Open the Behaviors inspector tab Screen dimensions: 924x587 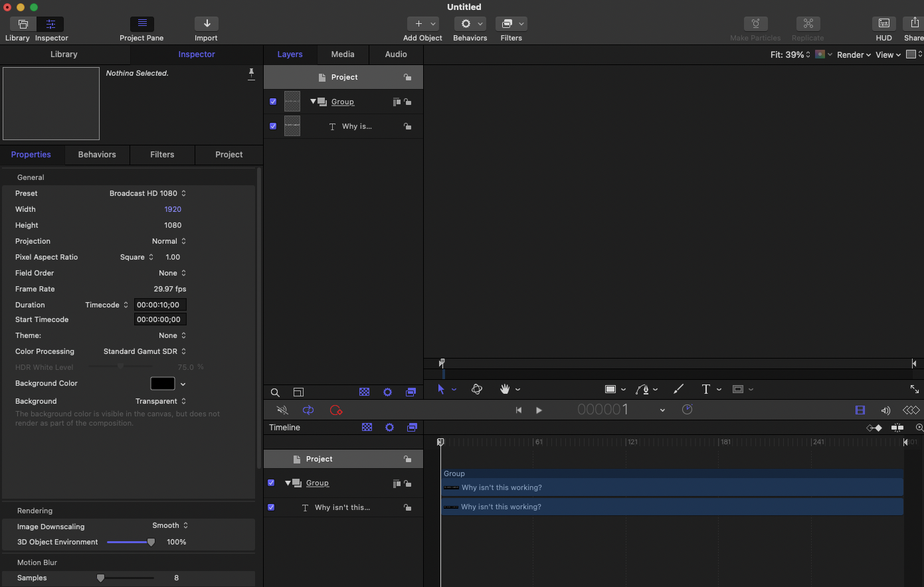pos(97,155)
